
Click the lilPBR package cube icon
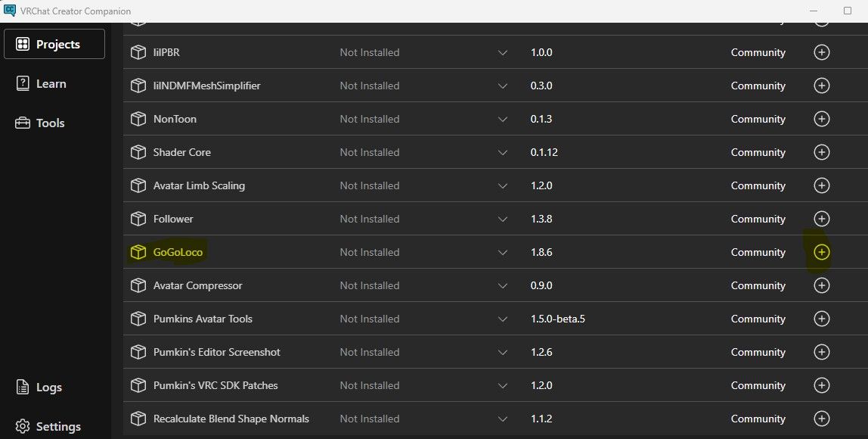138,53
